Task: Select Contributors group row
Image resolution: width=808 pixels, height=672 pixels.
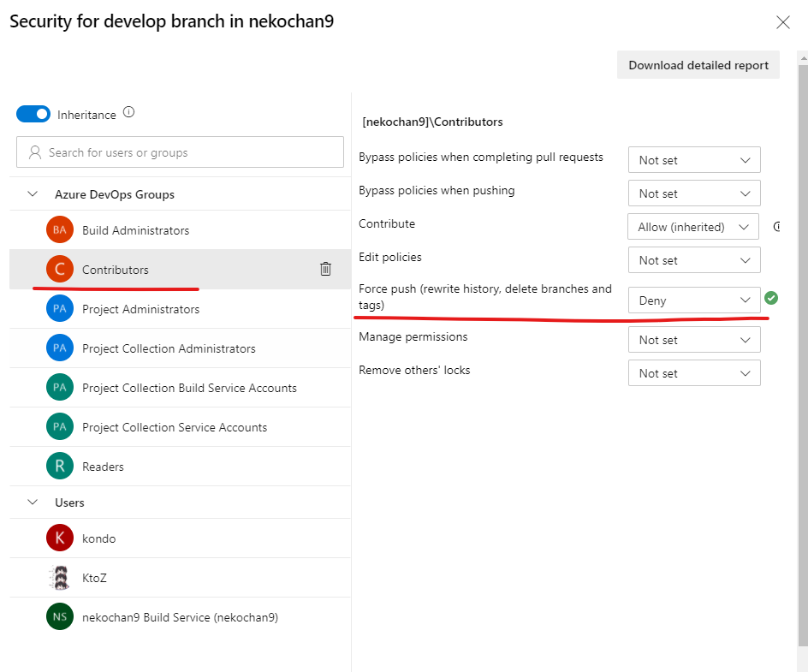Action: pyautogui.click(x=180, y=269)
